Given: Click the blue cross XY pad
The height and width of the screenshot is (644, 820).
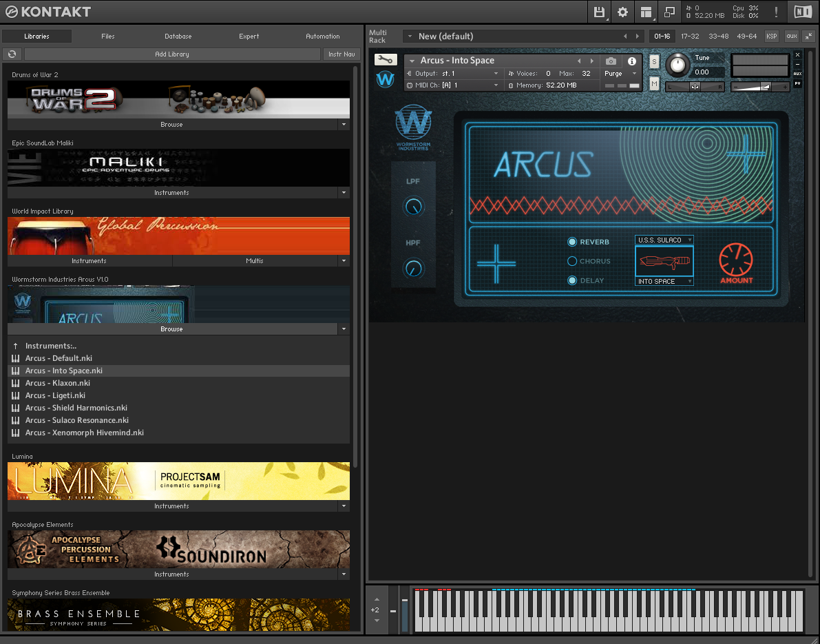Looking at the screenshot, I should [496, 264].
